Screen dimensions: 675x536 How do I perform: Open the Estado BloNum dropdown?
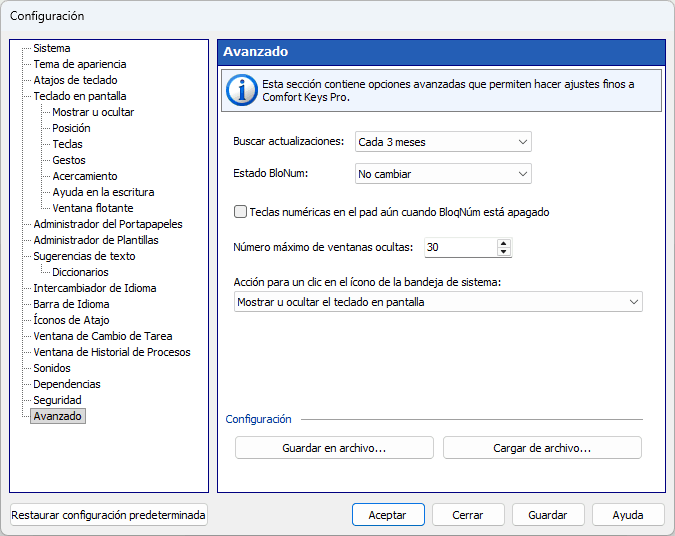(443, 174)
